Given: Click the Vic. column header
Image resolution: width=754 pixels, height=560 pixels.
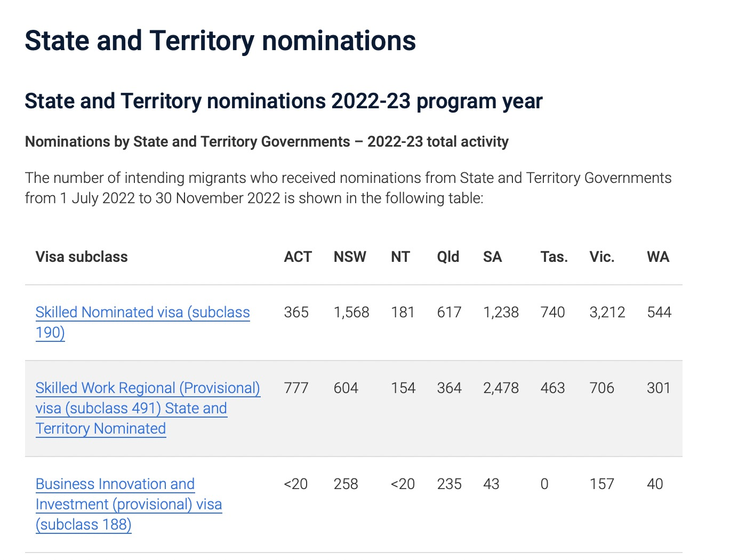Looking at the screenshot, I should click(602, 257).
